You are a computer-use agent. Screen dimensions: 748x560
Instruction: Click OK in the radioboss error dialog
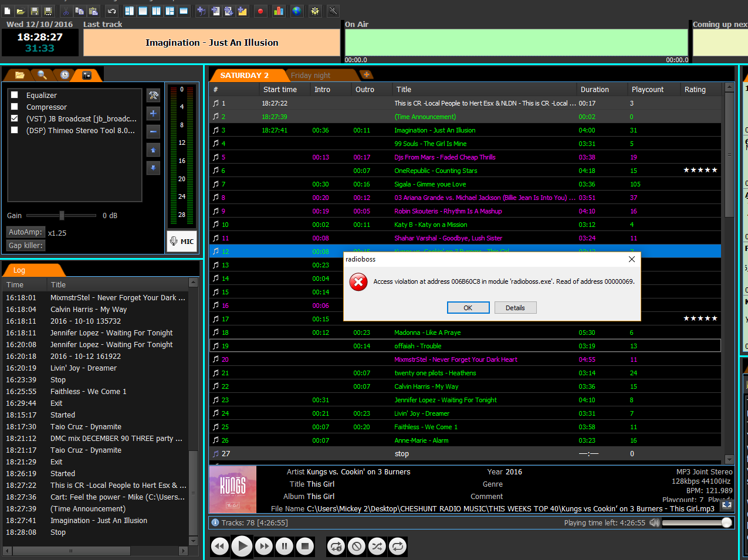click(468, 308)
